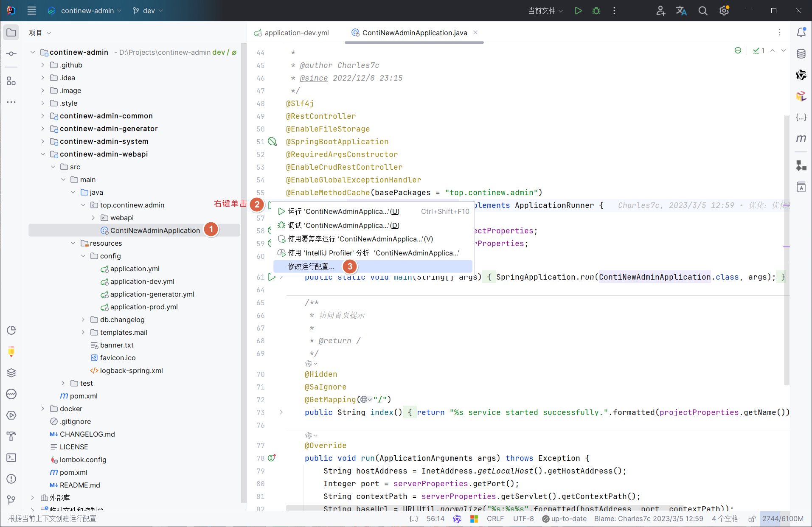Open the more actions menu in title bar

pos(614,11)
